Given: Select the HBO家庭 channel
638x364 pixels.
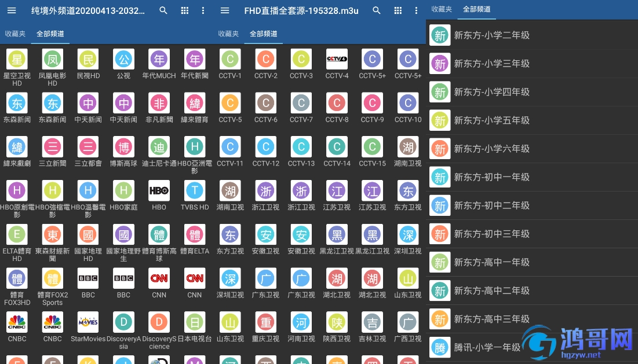Looking at the screenshot, I should click(123, 196).
